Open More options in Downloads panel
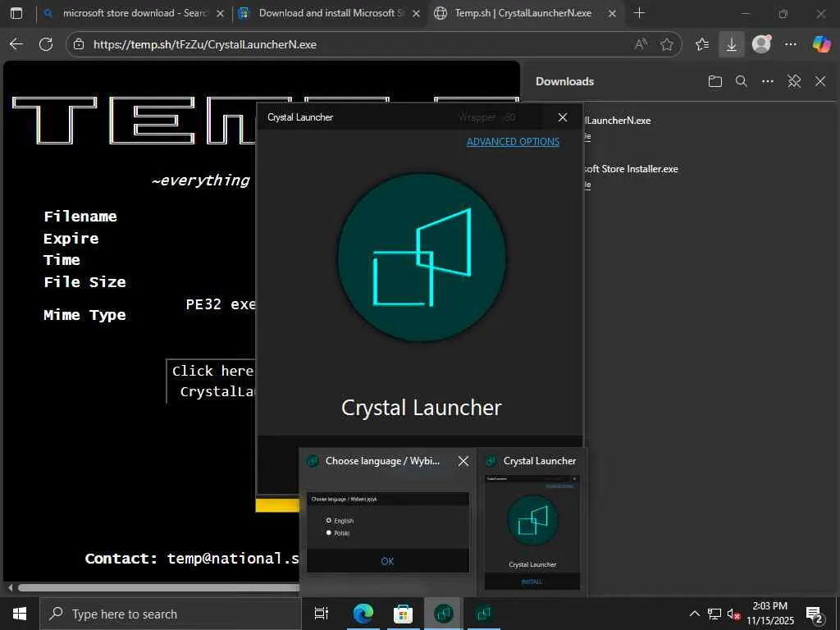 pos(768,81)
